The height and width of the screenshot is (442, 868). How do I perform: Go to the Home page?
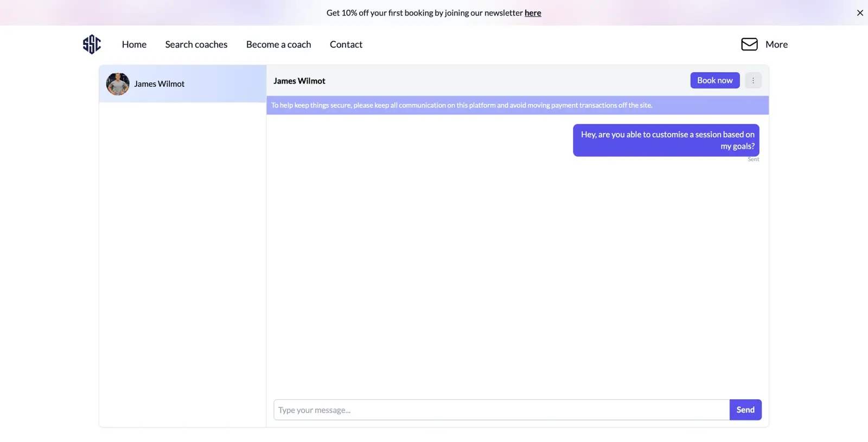tap(134, 44)
